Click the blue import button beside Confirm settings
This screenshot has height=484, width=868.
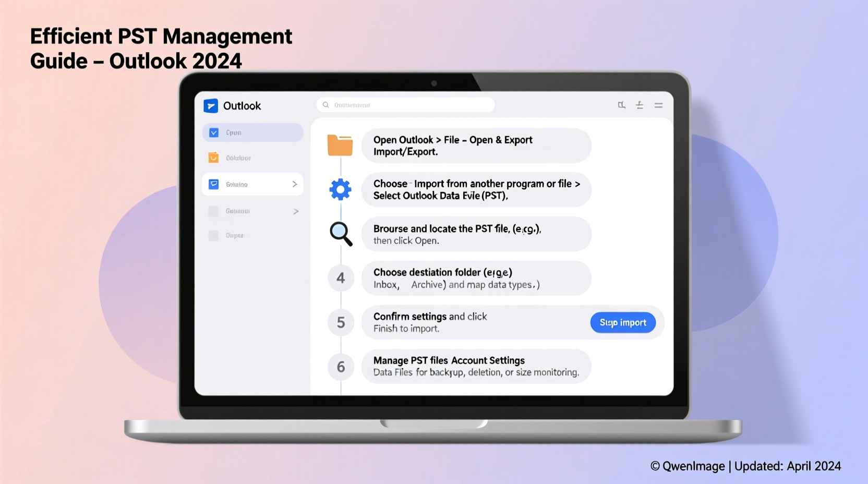(623, 322)
